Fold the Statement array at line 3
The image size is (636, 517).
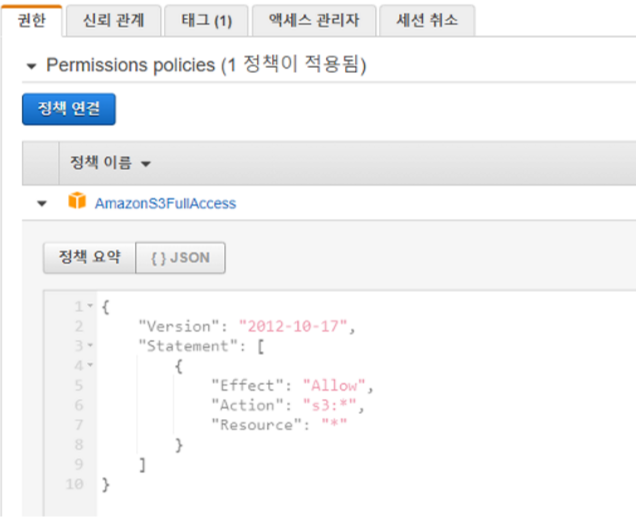click(x=90, y=345)
